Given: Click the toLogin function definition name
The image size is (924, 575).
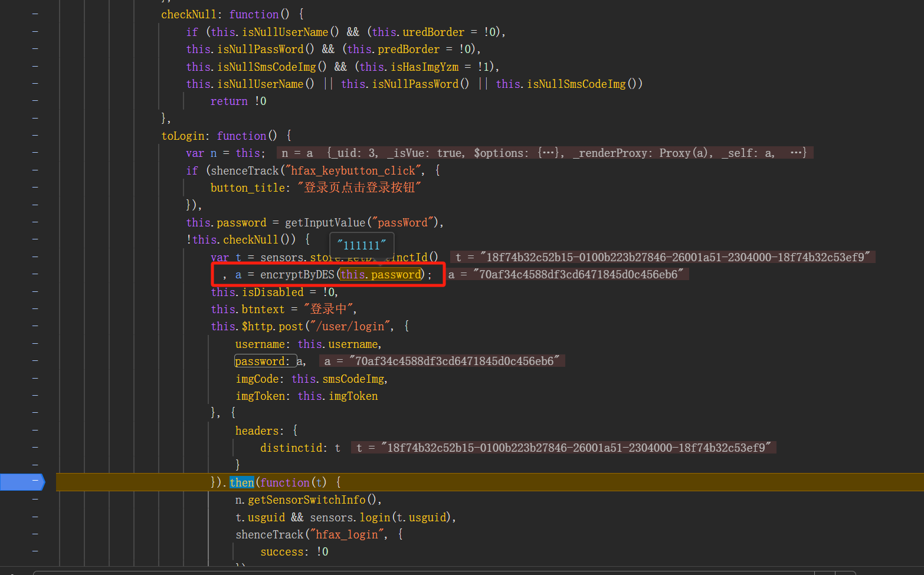Looking at the screenshot, I should (183, 136).
